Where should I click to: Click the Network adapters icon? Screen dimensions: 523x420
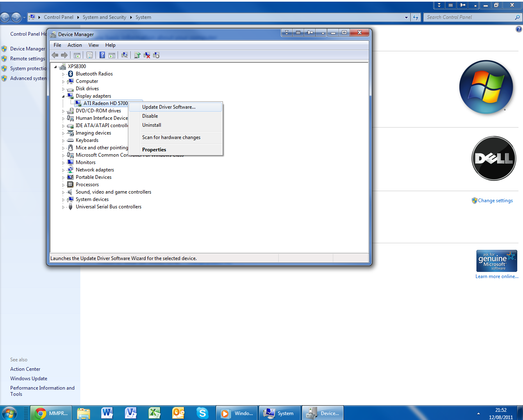(x=70, y=170)
